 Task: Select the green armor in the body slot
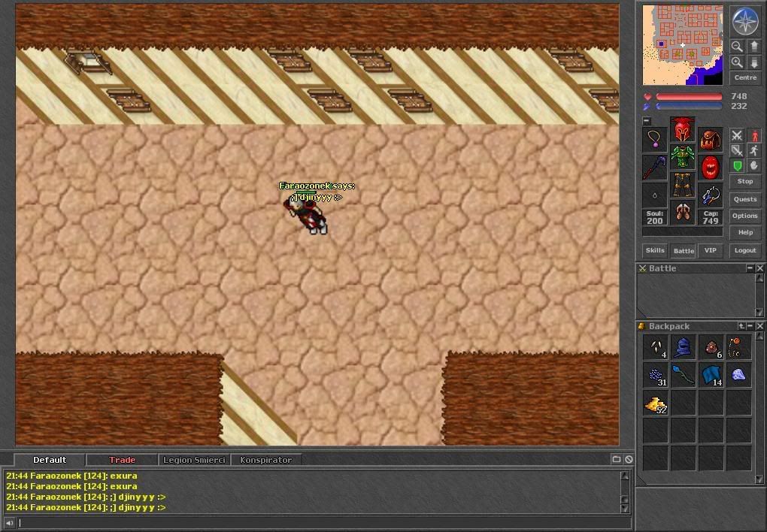tap(682, 157)
